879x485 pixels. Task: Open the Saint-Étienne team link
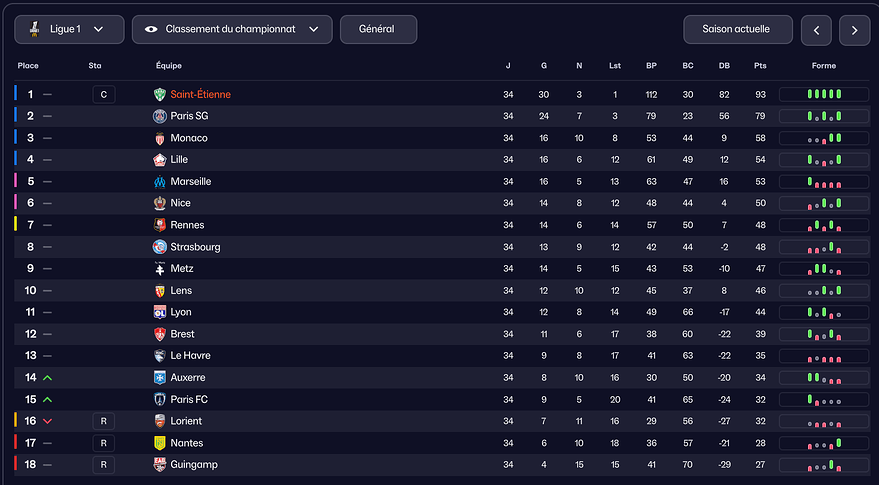pos(200,94)
